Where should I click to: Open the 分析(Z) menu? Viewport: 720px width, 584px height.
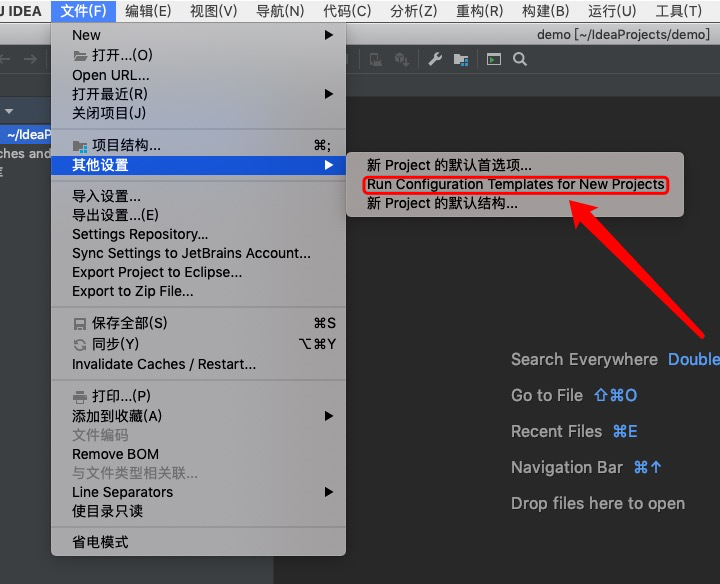413,11
